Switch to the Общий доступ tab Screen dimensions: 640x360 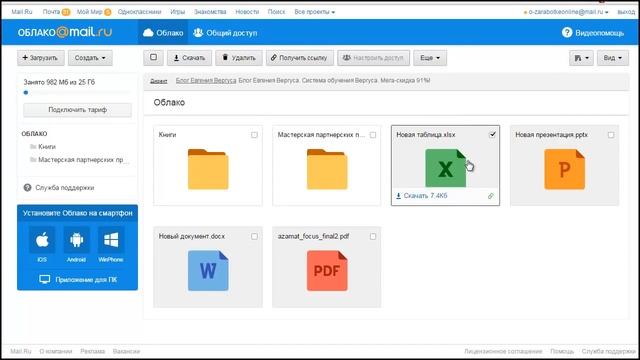point(225,33)
